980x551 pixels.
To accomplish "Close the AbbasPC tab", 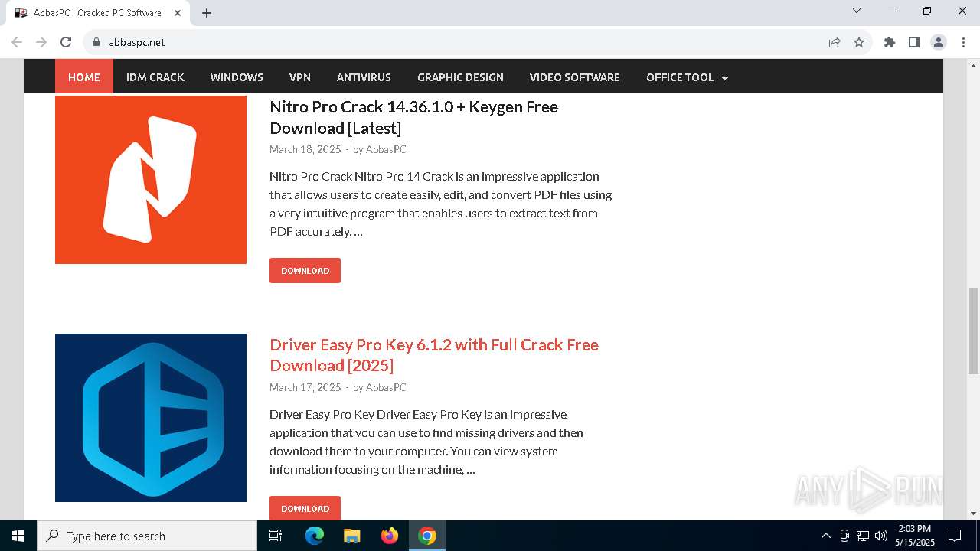I will coord(178,13).
